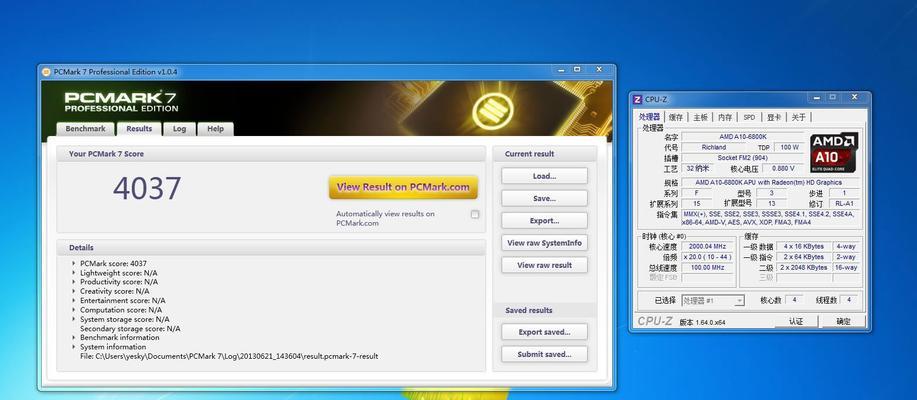Open the Help tab in PCMark
Image resolution: width=917 pixels, height=400 pixels.
click(215, 129)
